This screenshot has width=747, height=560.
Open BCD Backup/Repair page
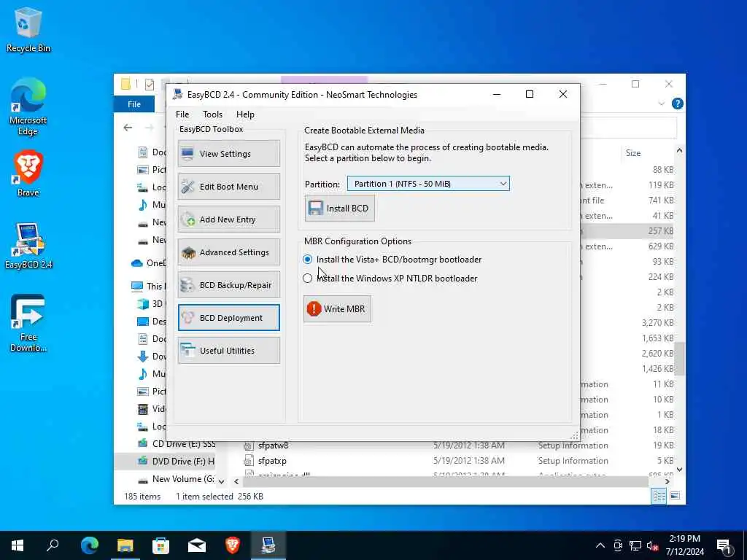coord(228,285)
